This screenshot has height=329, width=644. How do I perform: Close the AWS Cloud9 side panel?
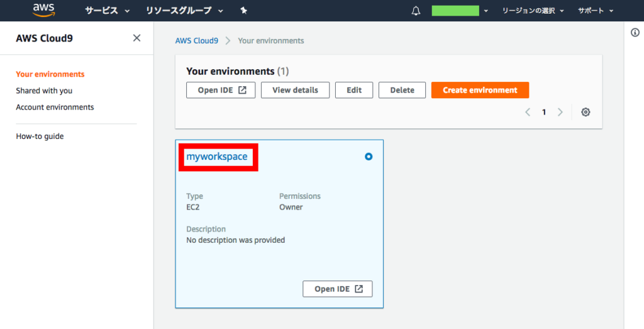[136, 38]
